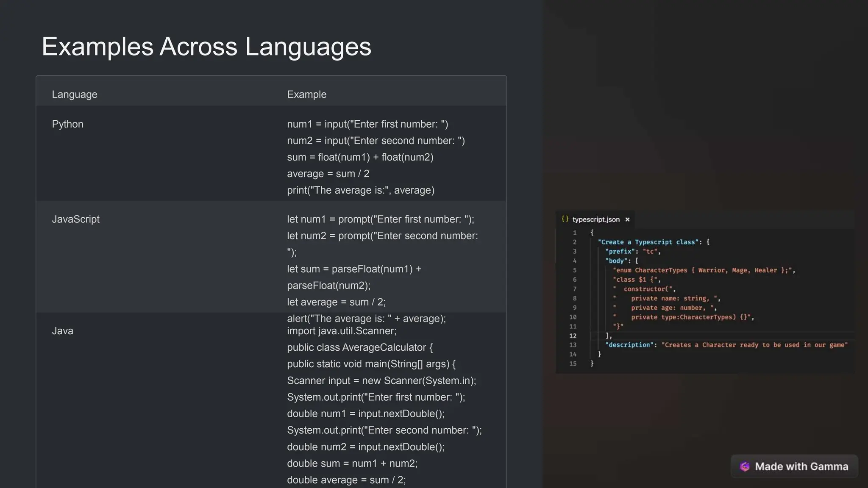The height and width of the screenshot is (488, 868).
Task: Click the JavaScript language cell
Action: pyautogui.click(x=75, y=219)
